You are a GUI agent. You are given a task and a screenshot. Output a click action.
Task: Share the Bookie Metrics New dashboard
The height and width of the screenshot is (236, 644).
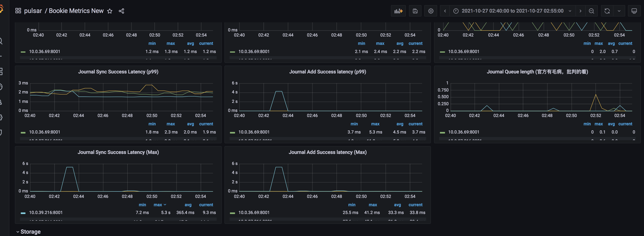(x=121, y=11)
